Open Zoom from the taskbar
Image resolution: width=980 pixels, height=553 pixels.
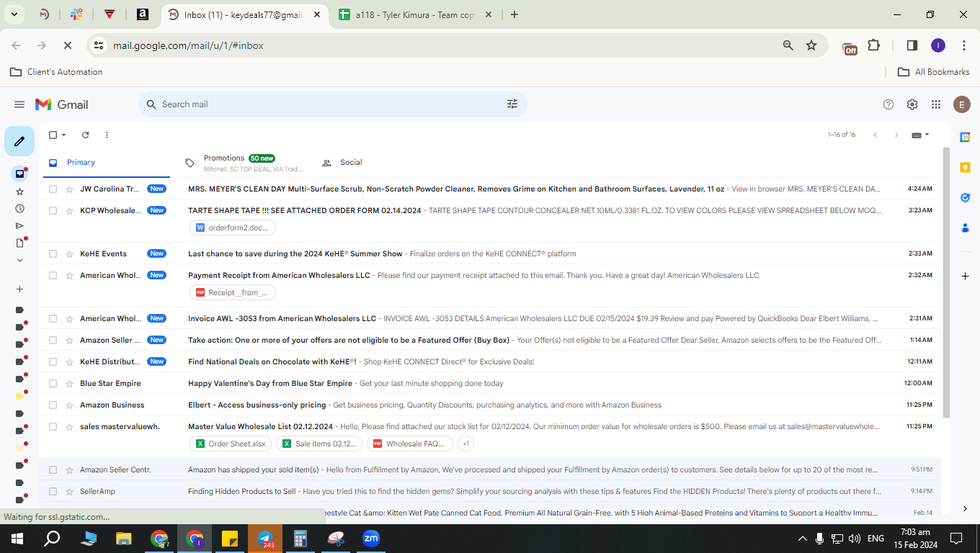pyautogui.click(x=371, y=539)
